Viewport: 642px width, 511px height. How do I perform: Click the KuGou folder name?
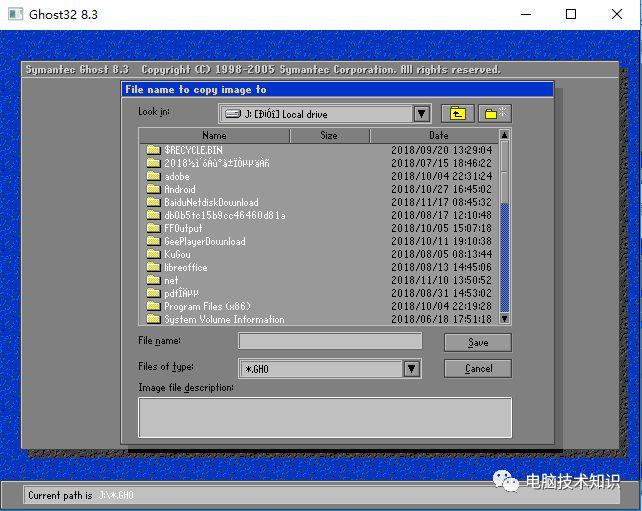177,254
